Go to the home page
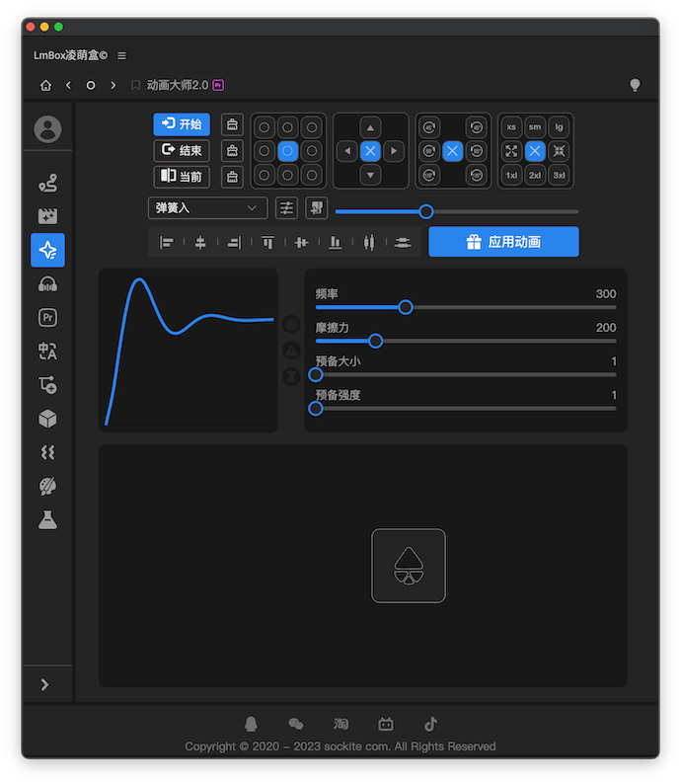The width and height of the screenshot is (681, 784). (45, 86)
